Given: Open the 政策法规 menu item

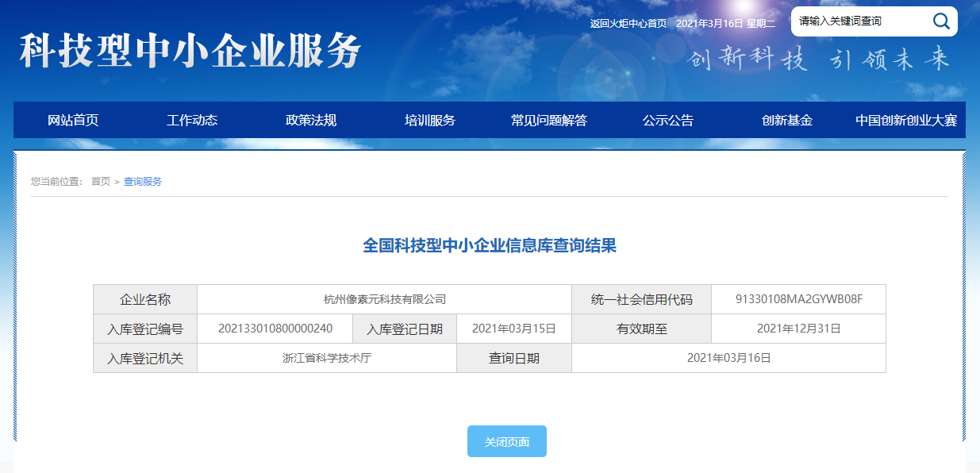Looking at the screenshot, I should tap(311, 121).
